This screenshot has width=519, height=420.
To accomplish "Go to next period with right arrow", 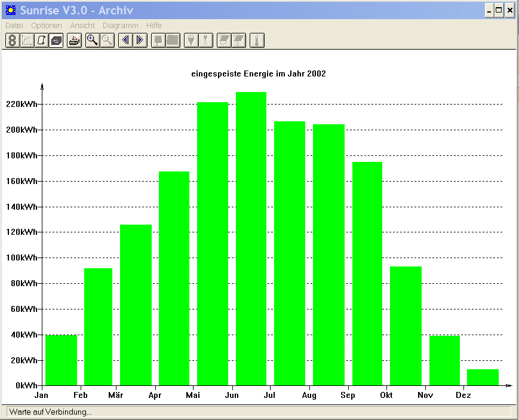I will click(140, 41).
